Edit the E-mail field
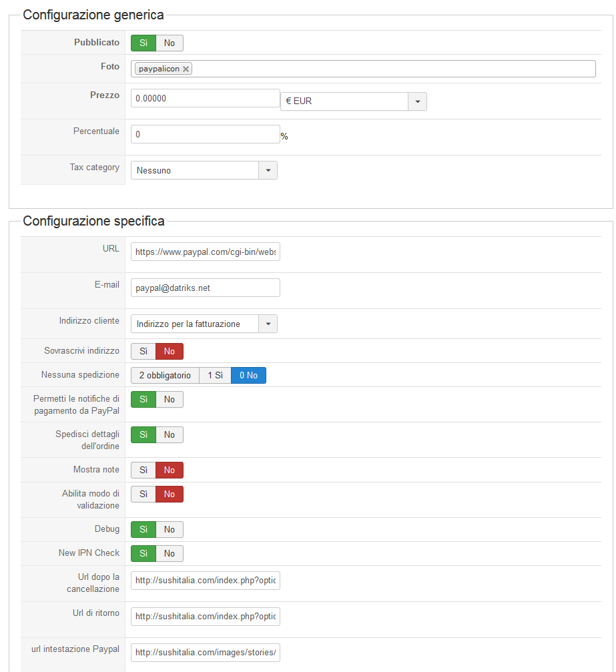The width and height of the screenshot is (616, 672). [205, 288]
